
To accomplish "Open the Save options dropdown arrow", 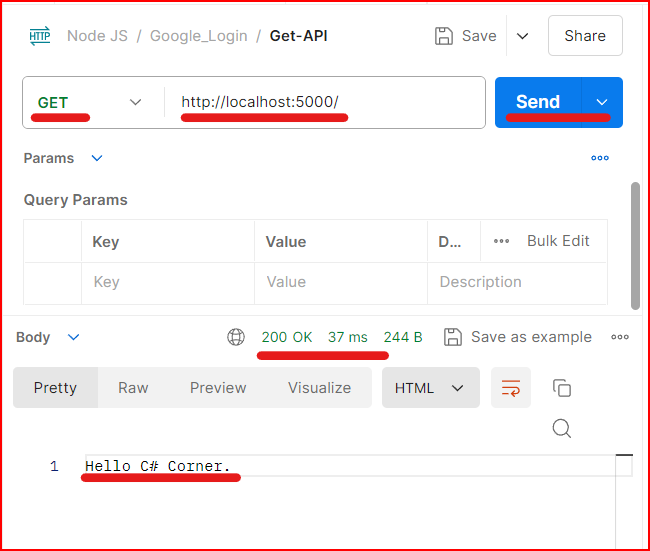I will pyautogui.click(x=522, y=36).
